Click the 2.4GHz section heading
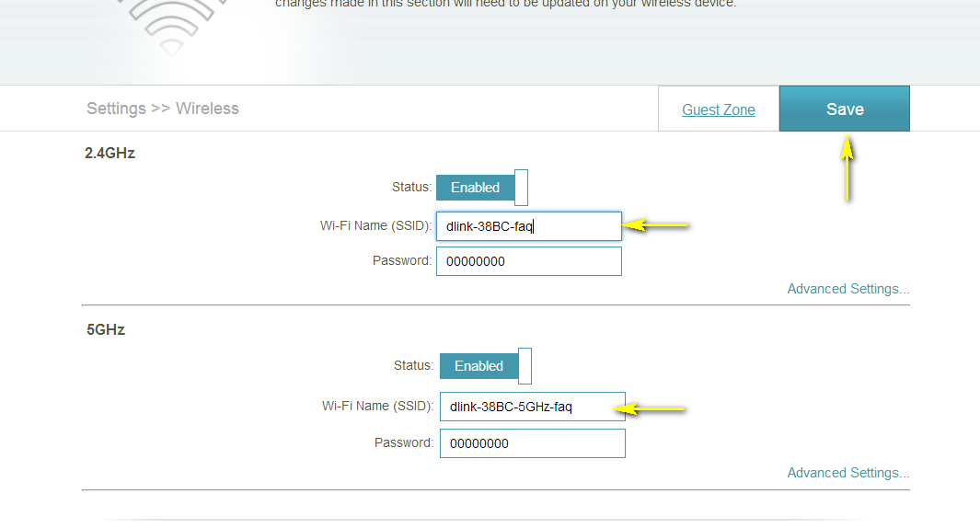 coord(110,154)
